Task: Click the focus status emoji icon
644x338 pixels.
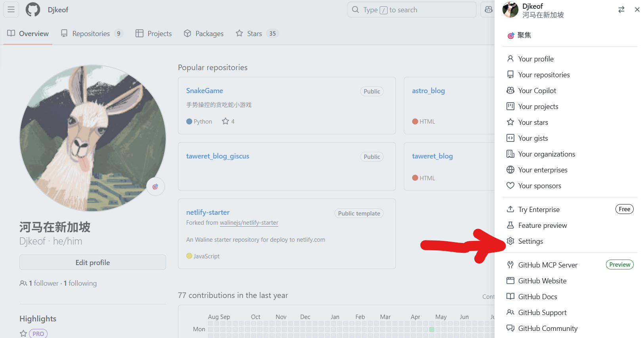Action: (x=511, y=35)
